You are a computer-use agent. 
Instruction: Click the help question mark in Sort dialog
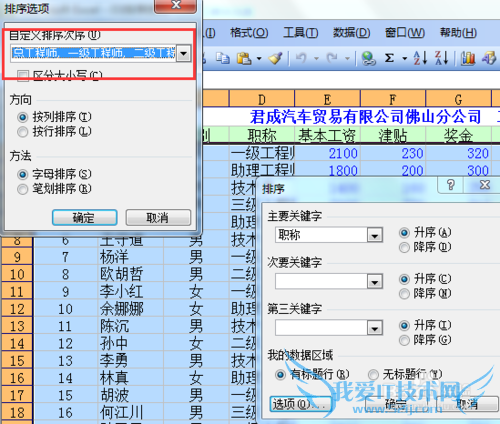coord(451,185)
